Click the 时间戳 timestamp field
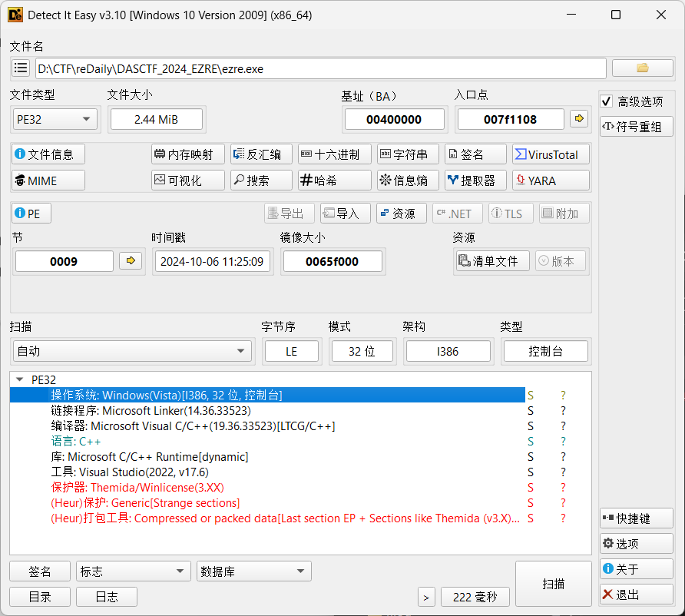685x616 pixels. coord(212,261)
